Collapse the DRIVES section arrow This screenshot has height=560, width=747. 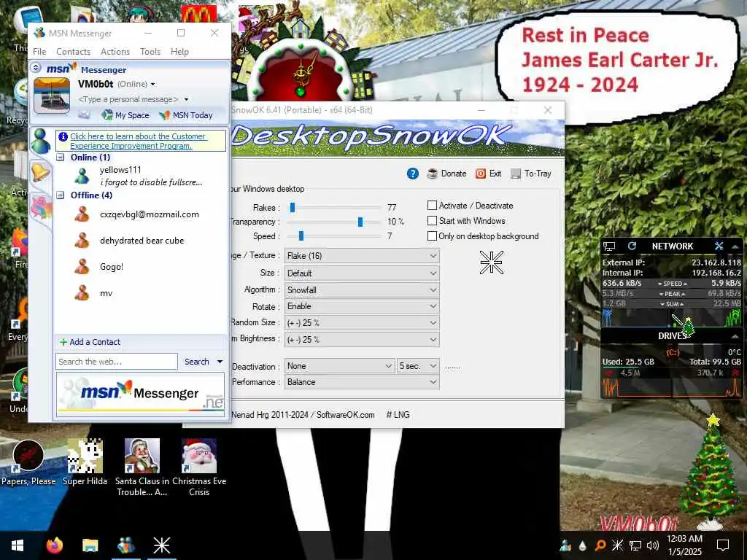(735, 336)
